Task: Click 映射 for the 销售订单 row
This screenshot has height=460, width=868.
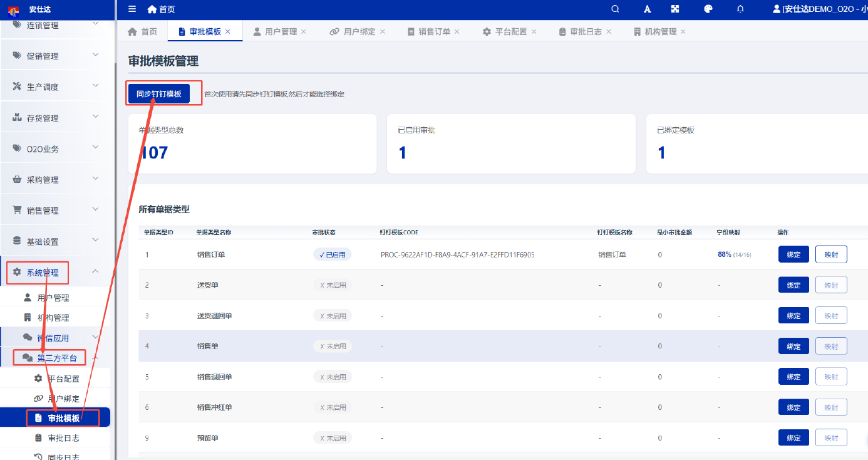Action: click(831, 254)
